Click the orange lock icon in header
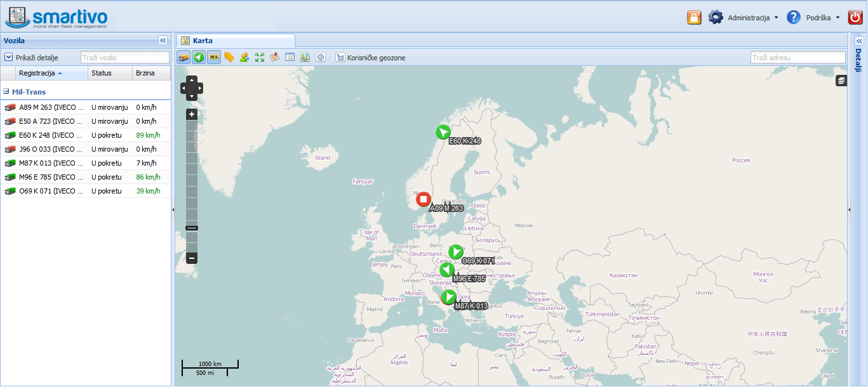The height and width of the screenshot is (387, 868). click(694, 18)
